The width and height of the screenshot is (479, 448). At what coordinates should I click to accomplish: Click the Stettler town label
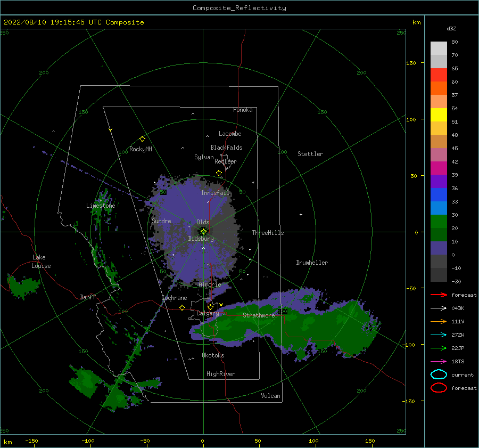point(310,154)
